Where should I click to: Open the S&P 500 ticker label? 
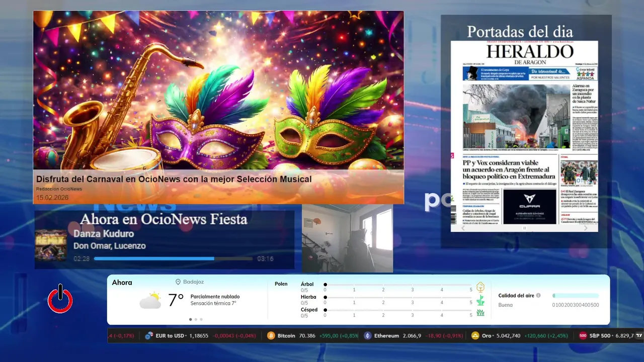600,335
